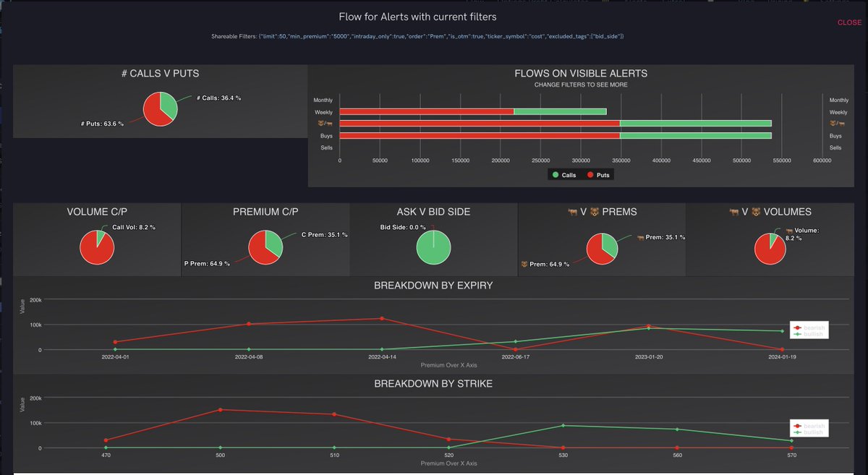Toggle the Puts legend in Flows chart
Image resolution: width=868 pixels, height=475 pixels.
[x=598, y=175]
